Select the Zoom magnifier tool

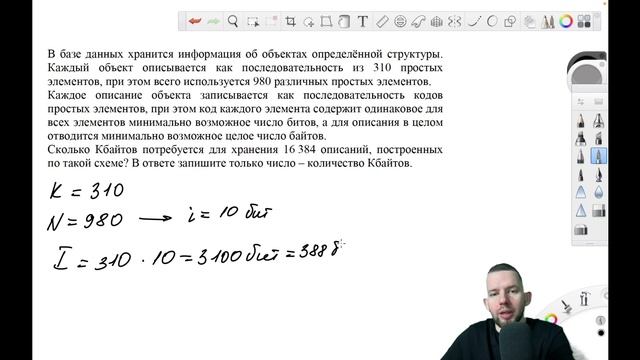pos(233,21)
